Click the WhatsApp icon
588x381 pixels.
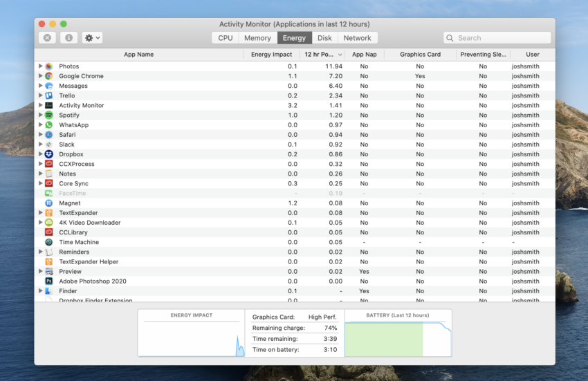coord(48,125)
